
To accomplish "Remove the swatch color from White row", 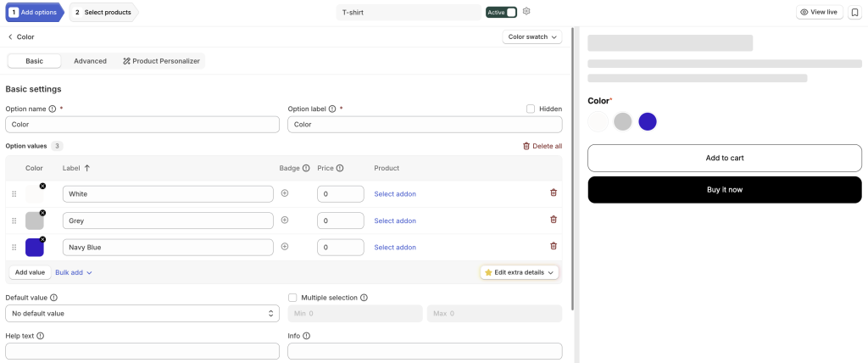I will 42,187.
